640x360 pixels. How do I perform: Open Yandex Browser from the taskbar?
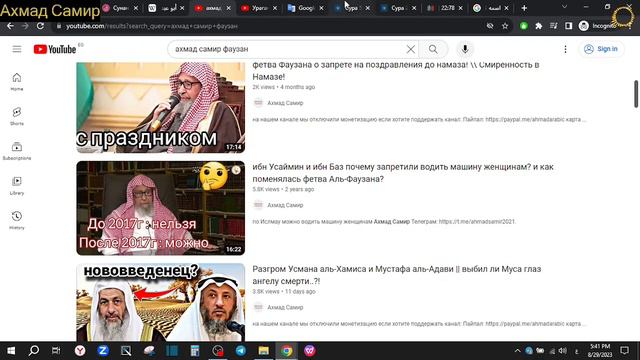tap(80, 351)
